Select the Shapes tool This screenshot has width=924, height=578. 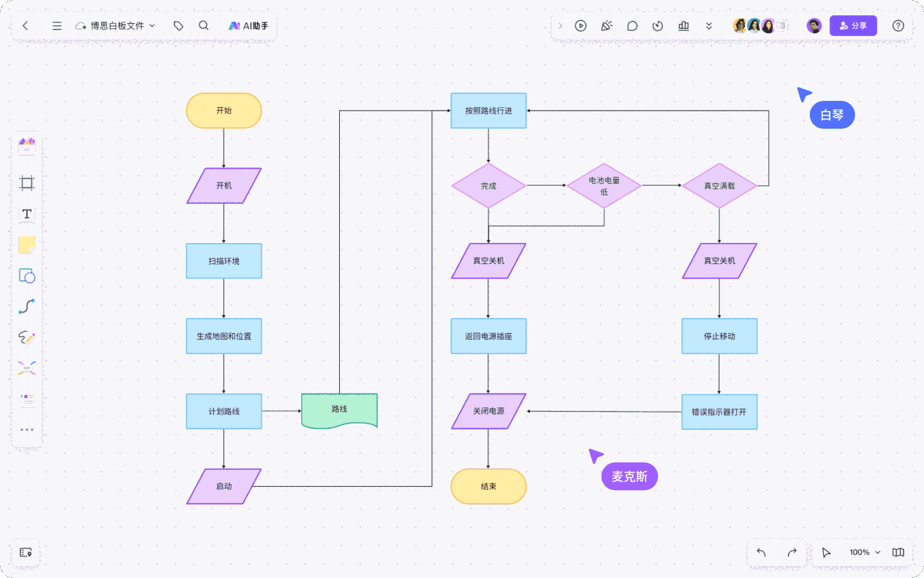click(x=27, y=276)
